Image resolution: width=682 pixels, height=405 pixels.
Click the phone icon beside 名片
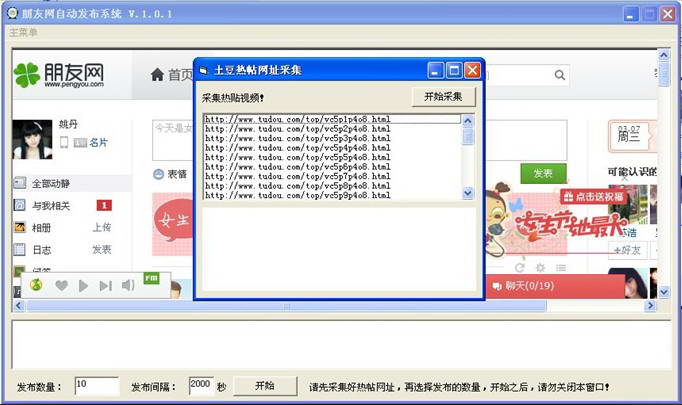(64, 142)
